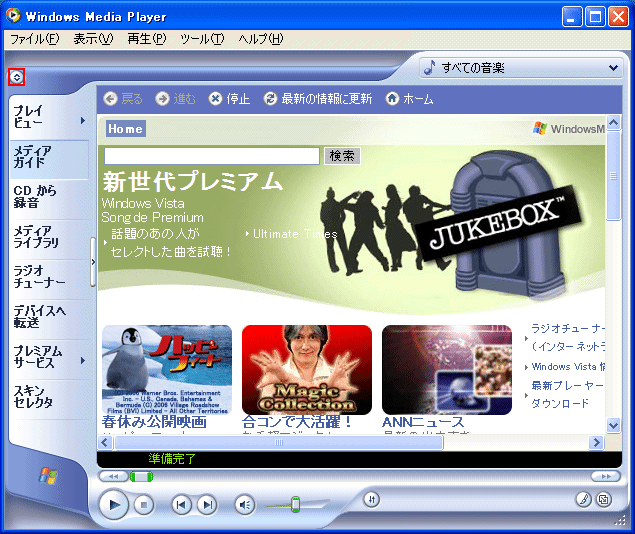
Task: Click the vertical scrollbar thumb
Action: point(614,176)
